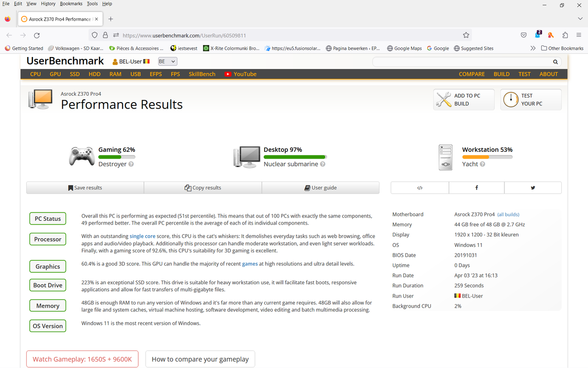The width and height of the screenshot is (588, 368).
Task: Open the Pocket save icon in toolbar
Action: tap(524, 35)
